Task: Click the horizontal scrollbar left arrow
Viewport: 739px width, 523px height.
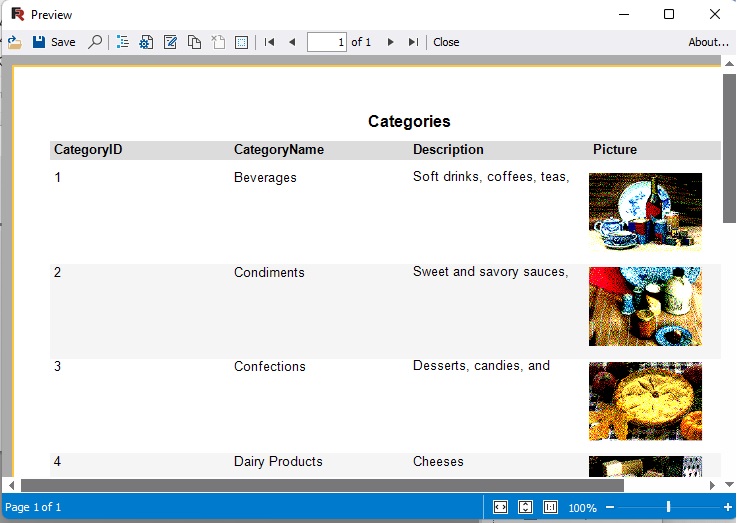Action: click(11, 485)
